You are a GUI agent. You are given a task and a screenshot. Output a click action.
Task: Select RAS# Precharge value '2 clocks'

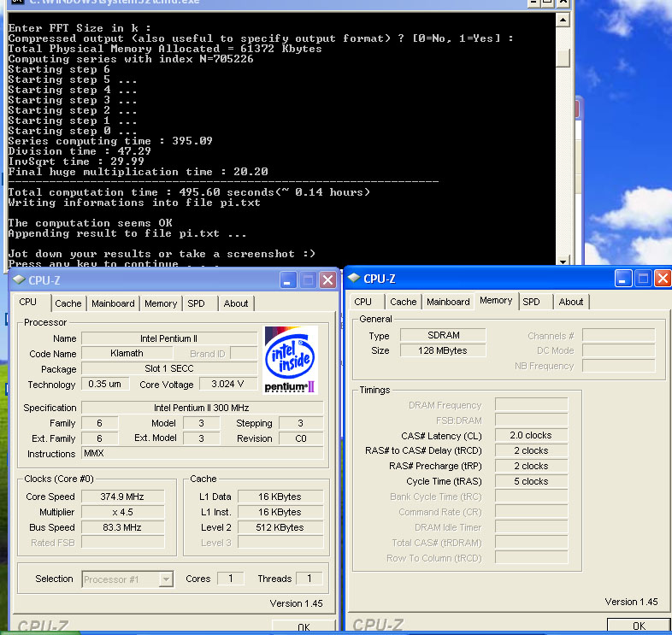point(532,466)
